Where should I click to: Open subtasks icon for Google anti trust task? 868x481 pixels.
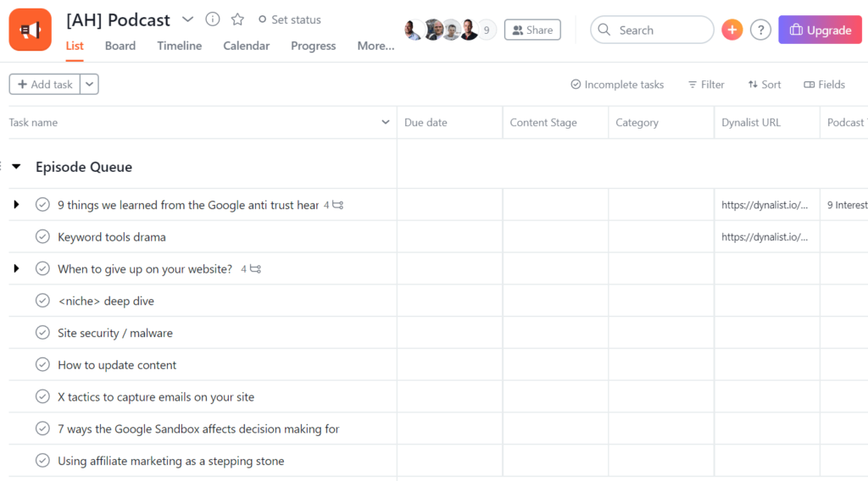(337, 205)
